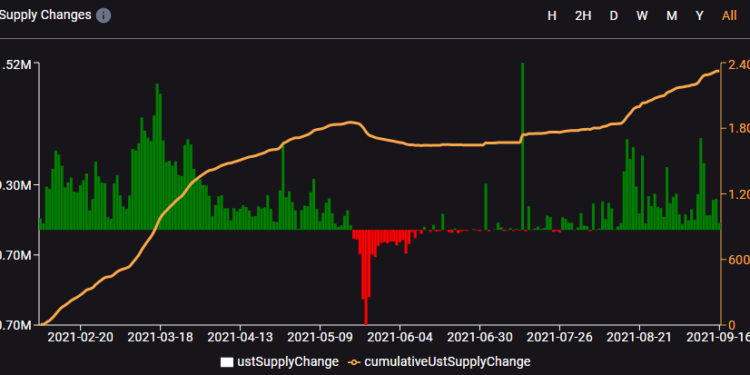This screenshot has width=750, height=375.
Task: Click the Supply Changes chart title
Action: pyautogui.click(x=45, y=15)
